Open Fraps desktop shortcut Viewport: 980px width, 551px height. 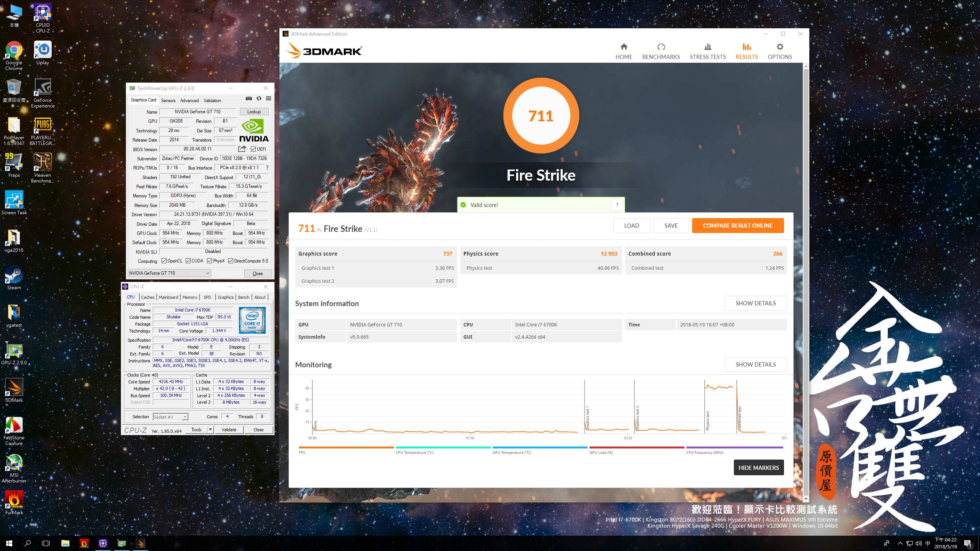(14, 165)
